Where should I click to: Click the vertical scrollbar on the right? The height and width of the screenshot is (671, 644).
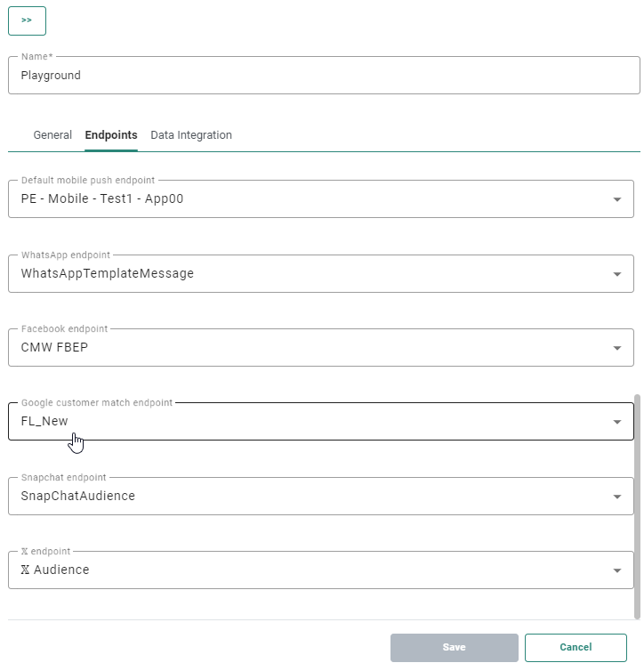pos(637,505)
